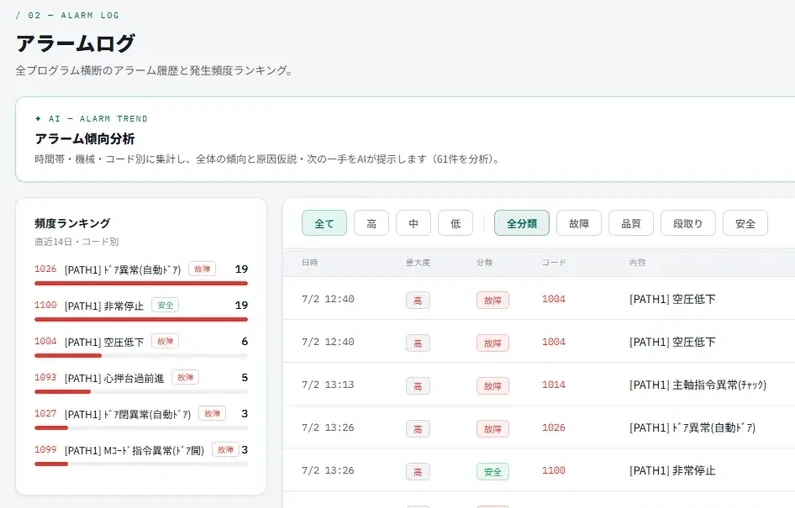The image size is (795, 508).
Task: Select ranking row 1027 ドア閉異常
Action: pos(141,419)
